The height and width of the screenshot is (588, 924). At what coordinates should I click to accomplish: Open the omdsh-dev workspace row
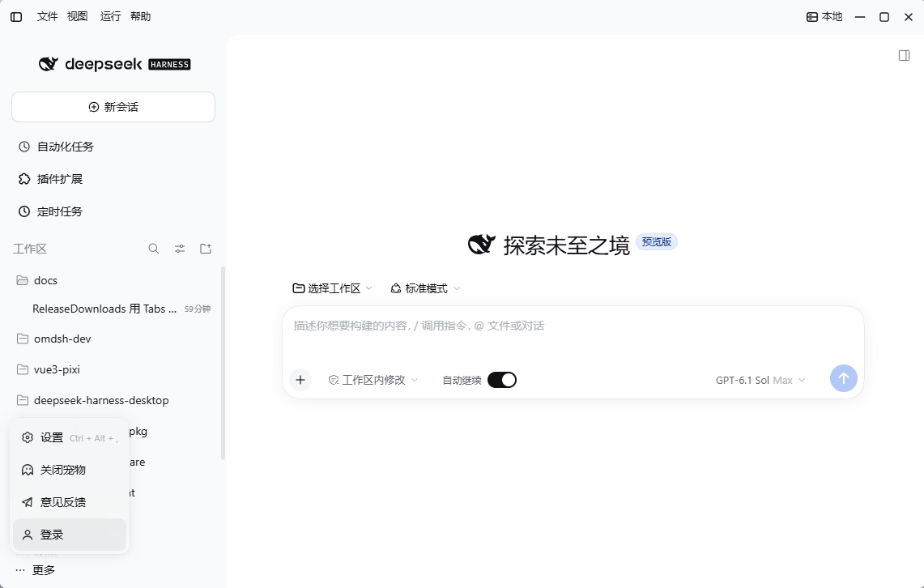coord(113,339)
